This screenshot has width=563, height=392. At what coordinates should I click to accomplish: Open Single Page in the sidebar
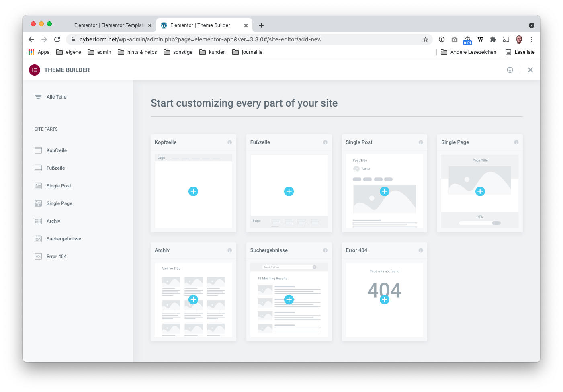coord(59,203)
